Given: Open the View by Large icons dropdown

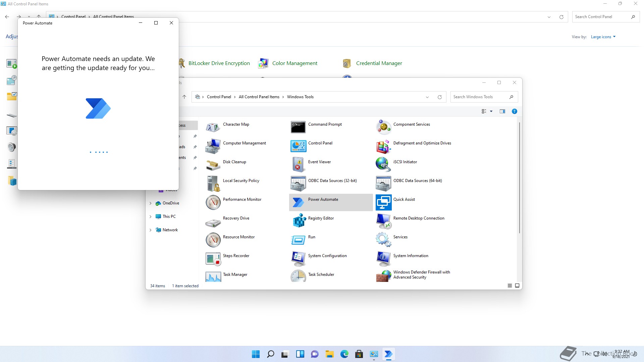Looking at the screenshot, I should click(603, 37).
